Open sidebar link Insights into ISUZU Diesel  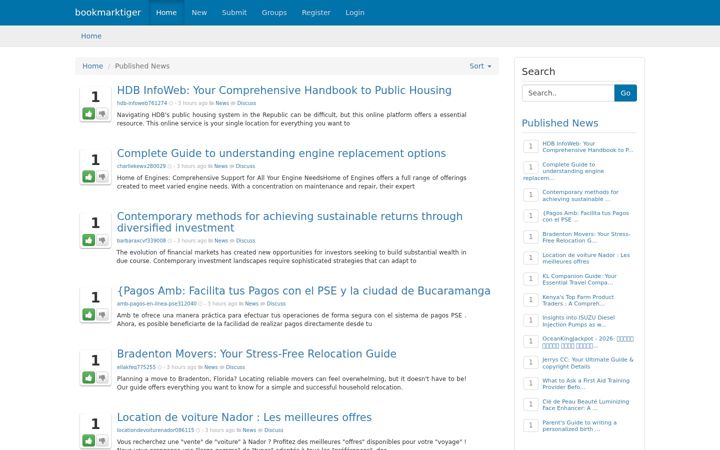(579, 321)
